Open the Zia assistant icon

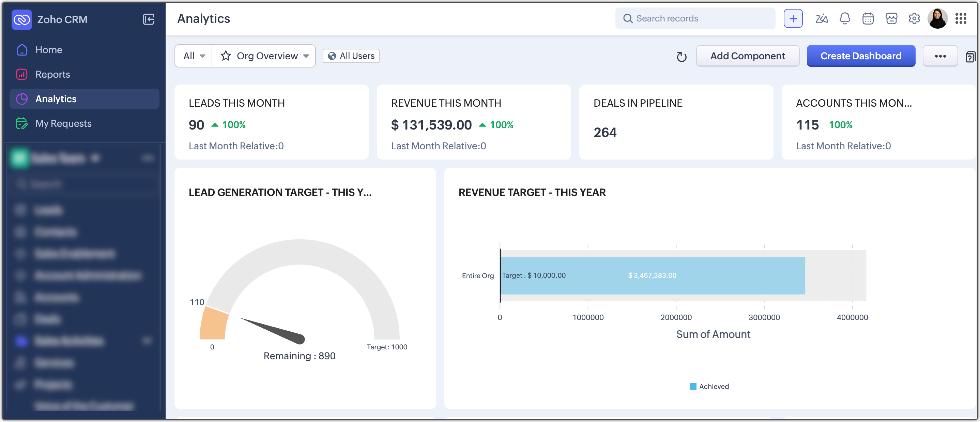click(x=821, y=18)
